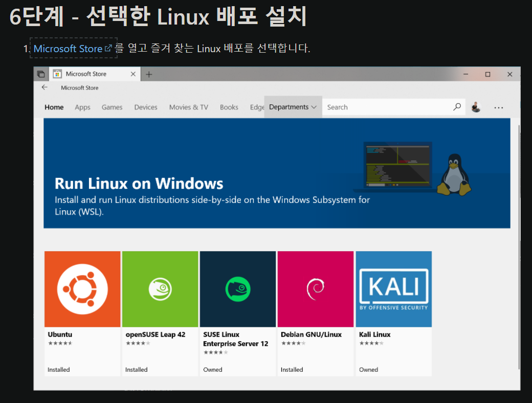The width and height of the screenshot is (532, 403).
Task: Click the Installed label under Ubuntu
Action: 59,369
